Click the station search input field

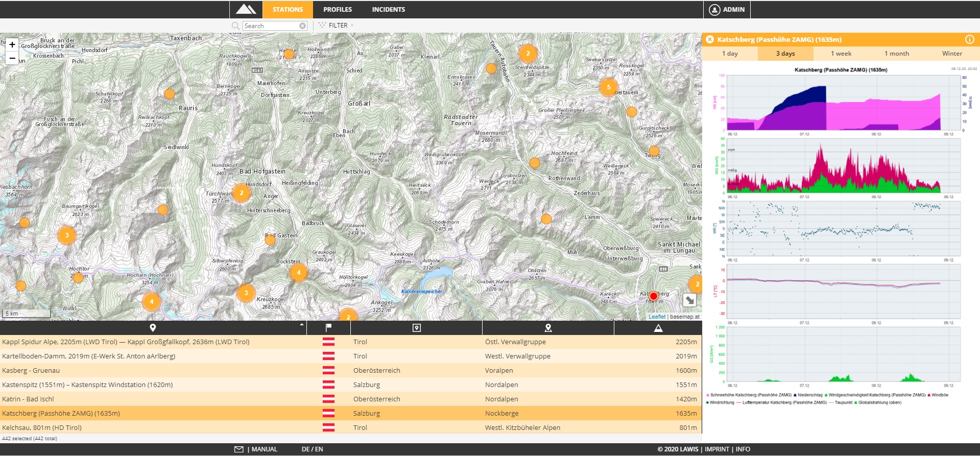tap(270, 26)
